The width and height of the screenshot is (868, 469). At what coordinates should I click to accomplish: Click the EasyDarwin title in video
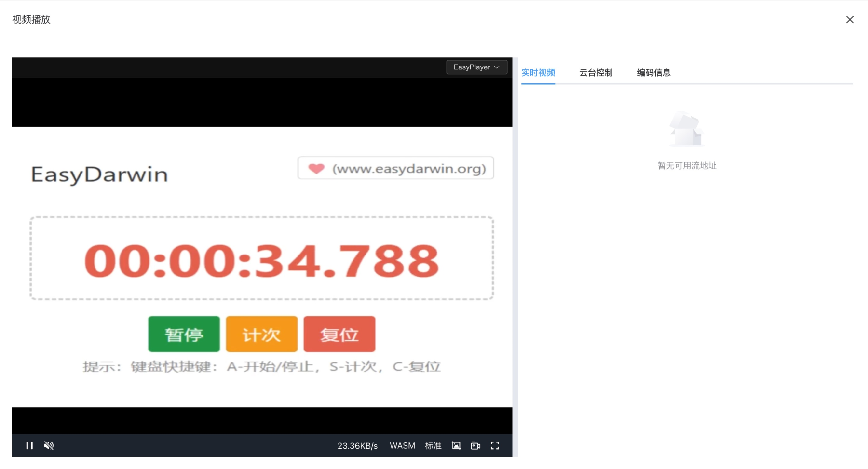pyautogui.click(x=99, y=174)
